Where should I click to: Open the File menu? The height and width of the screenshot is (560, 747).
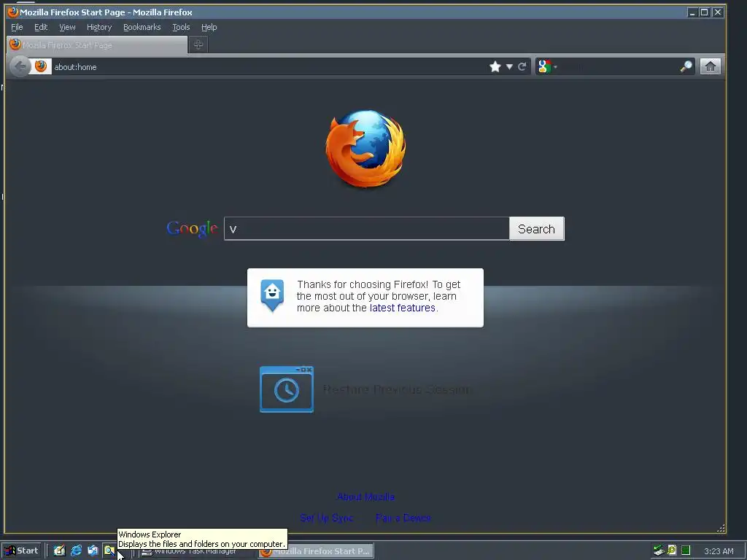(17, 27)
